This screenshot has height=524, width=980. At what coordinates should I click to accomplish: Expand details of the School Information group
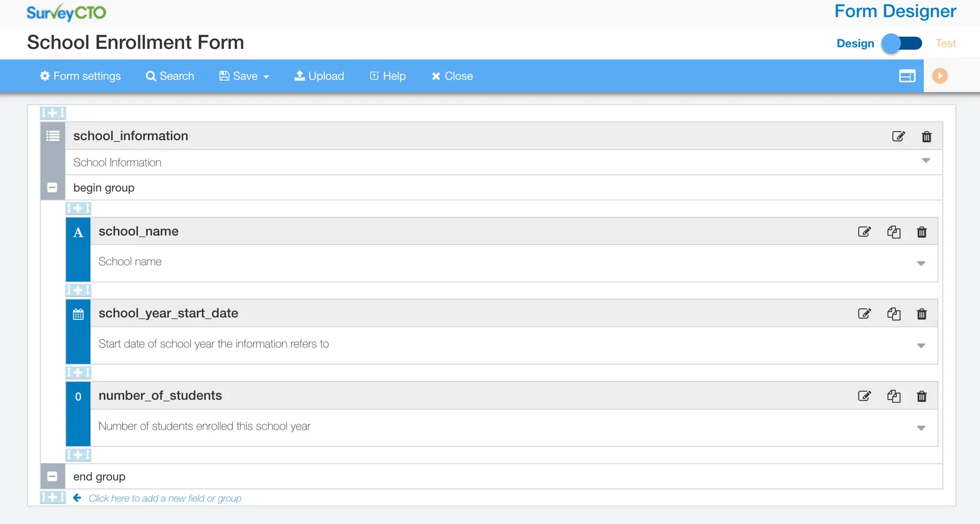pos(926,160)
